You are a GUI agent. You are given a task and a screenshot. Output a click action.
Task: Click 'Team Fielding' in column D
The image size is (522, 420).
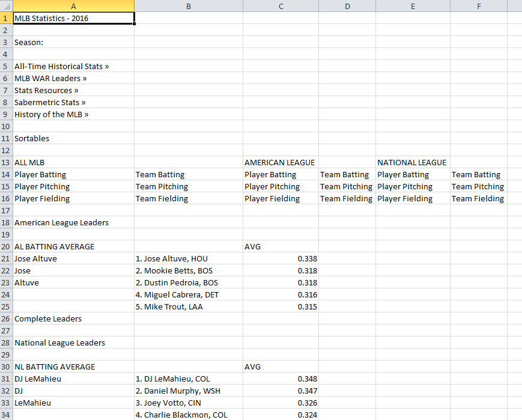pyautogui.click(x=347, y=198)
